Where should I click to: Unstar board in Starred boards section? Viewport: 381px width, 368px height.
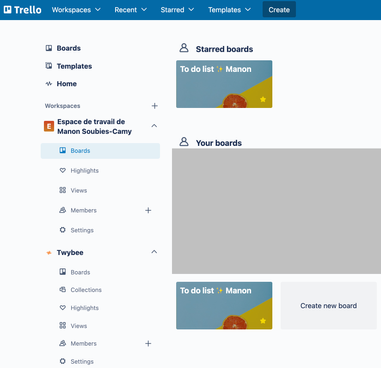(x=263, y=99)
